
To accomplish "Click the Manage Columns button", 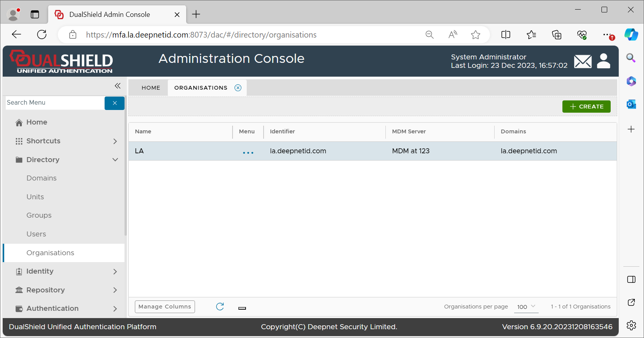I will 165,307.
